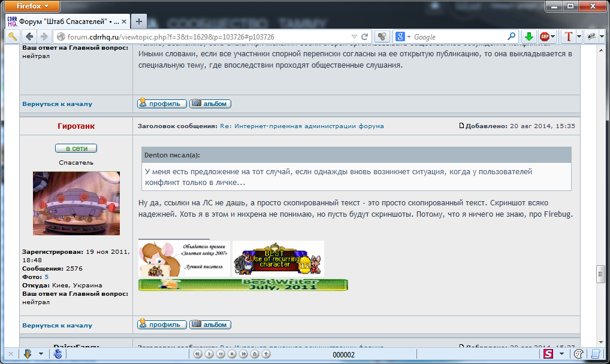Click Best Writer July, 2011 banner
Screen dimensions: 610x364
click(x=243, y=284)
